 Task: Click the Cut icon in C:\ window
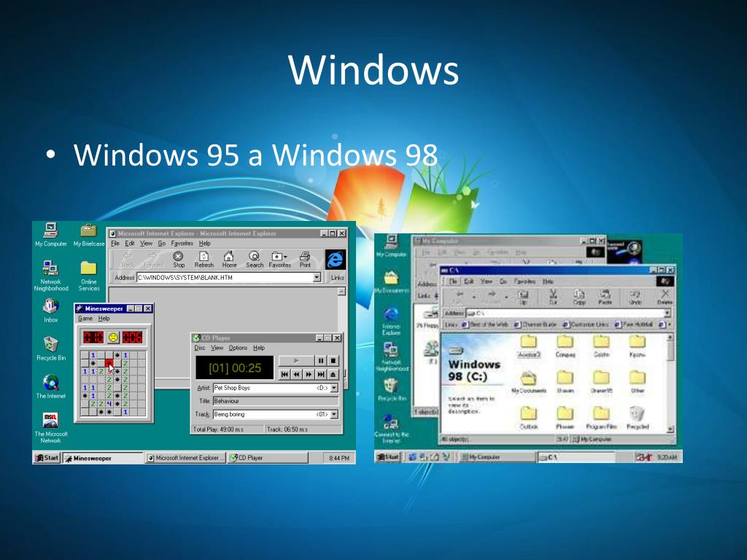click(x=553, y=297)
